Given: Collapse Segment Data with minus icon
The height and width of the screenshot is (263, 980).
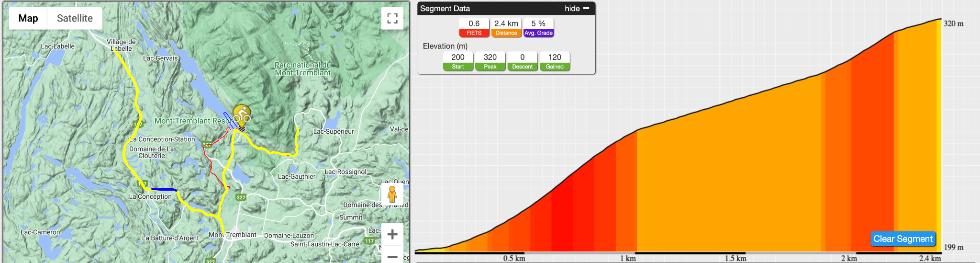Looking at the screenshot, I should pyautogui.click(x=586, y=8).
